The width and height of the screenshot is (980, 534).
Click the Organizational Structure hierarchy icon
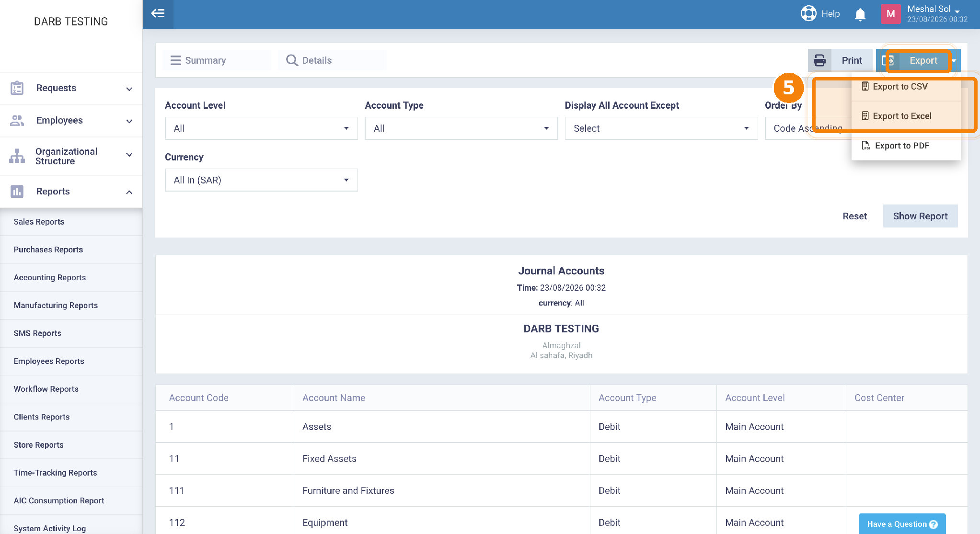(x=17, y=156)
